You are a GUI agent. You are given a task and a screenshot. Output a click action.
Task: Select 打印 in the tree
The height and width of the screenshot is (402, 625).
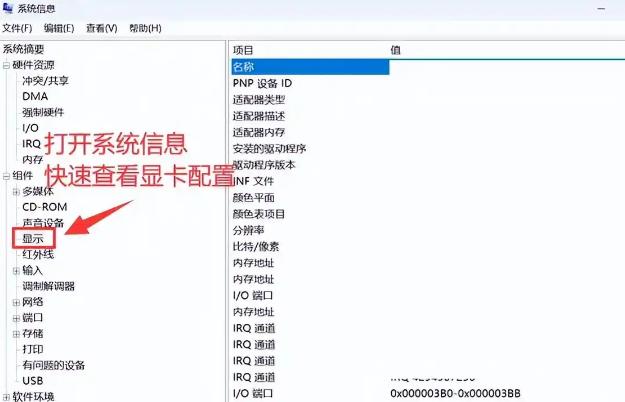point(33,349)
